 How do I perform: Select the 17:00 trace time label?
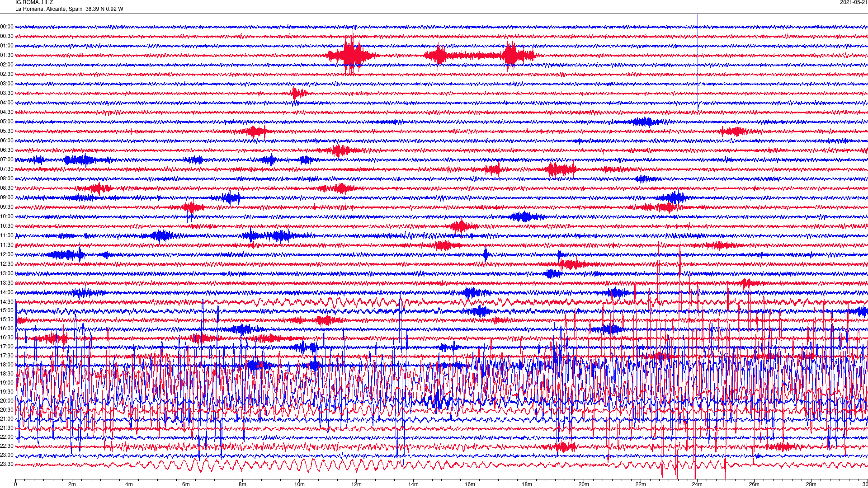pos(7,347)
